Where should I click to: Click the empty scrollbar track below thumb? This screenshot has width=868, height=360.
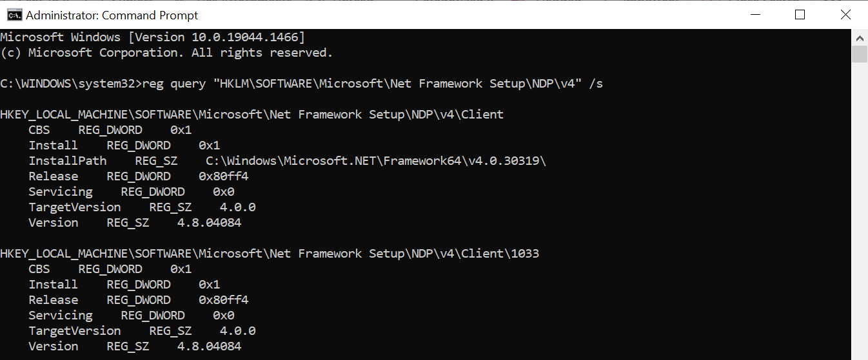[x=860, y=211]
